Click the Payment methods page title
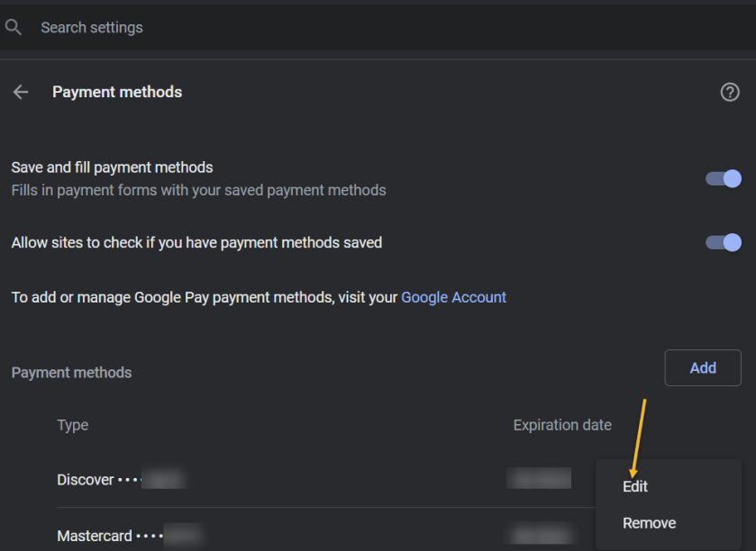This screenshot has width=756, height=551. (117, 92)
